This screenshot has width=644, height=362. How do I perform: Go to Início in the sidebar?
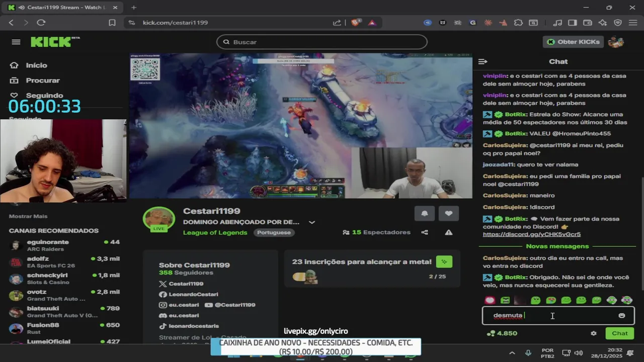point(29,65)
